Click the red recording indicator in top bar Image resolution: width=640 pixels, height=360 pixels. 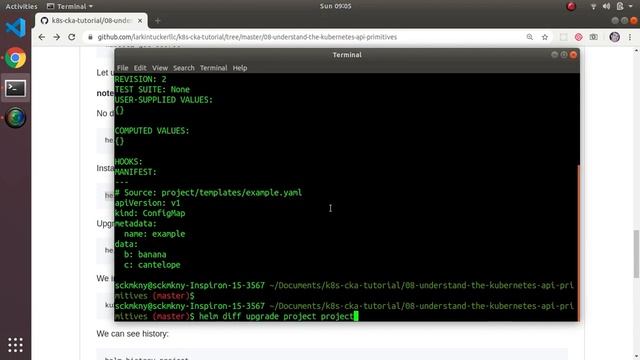point(571,6)
